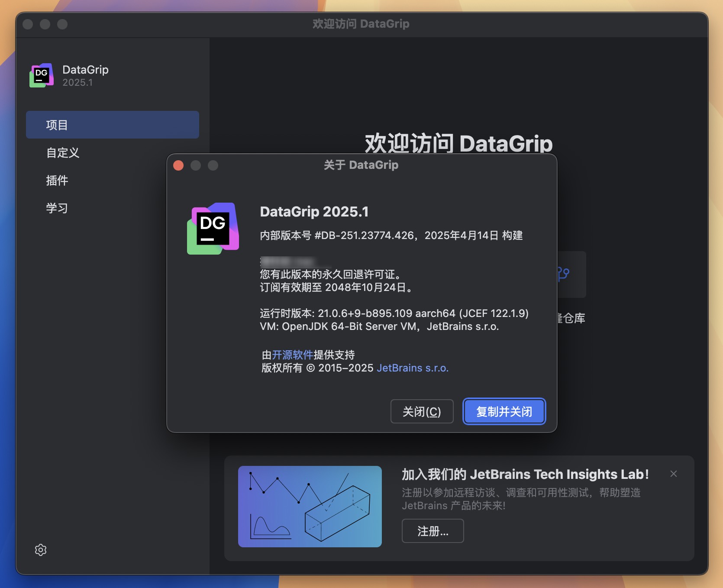The width and height of the screenshot is (723, 588).
Task: Click the DataGrip 2025.1 heading in About dialog
Action: click(x=314, y=212)
